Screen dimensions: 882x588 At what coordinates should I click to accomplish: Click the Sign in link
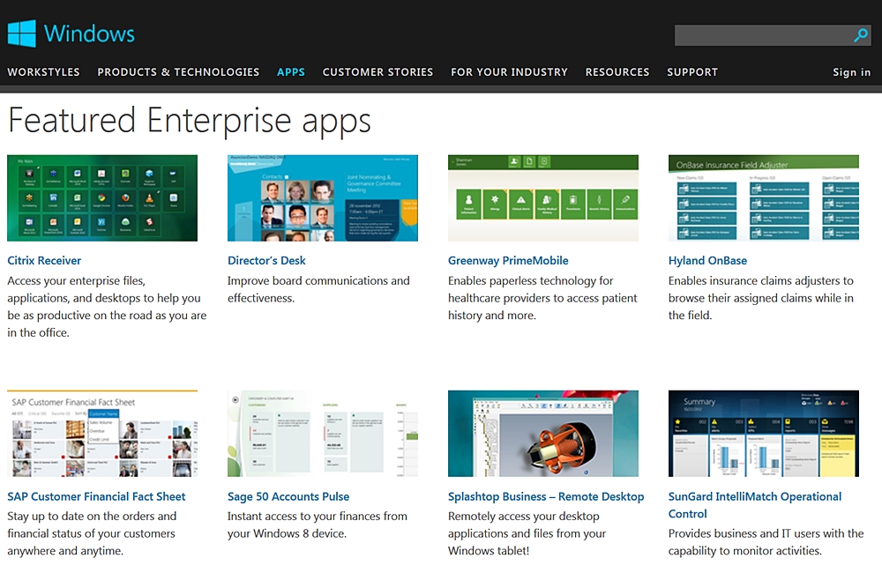852,72
